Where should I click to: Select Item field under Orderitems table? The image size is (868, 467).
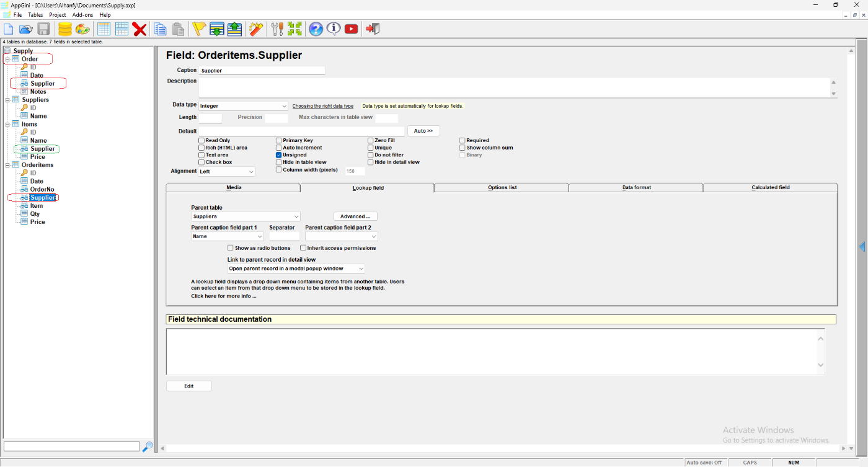click(x=37, y=205)
